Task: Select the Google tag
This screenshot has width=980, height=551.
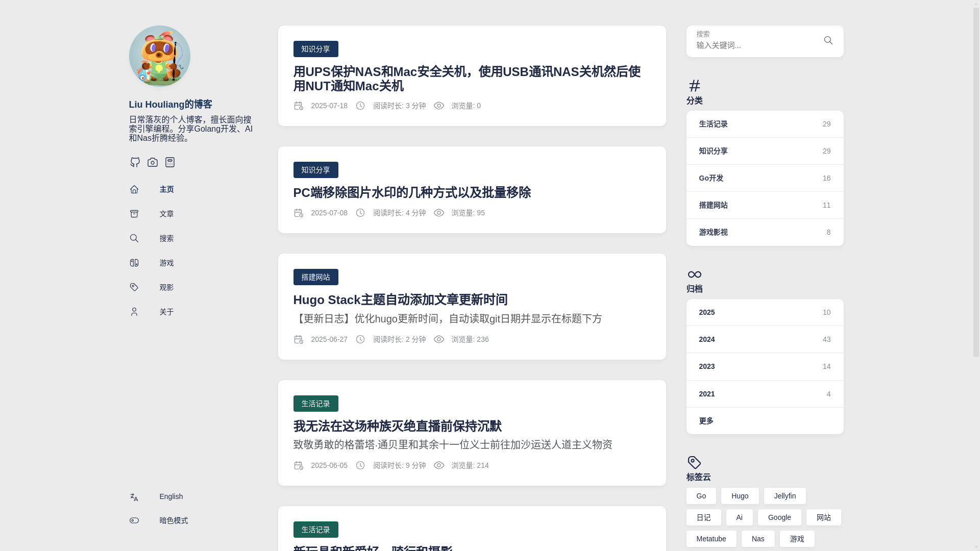Action: coord(779,517)
